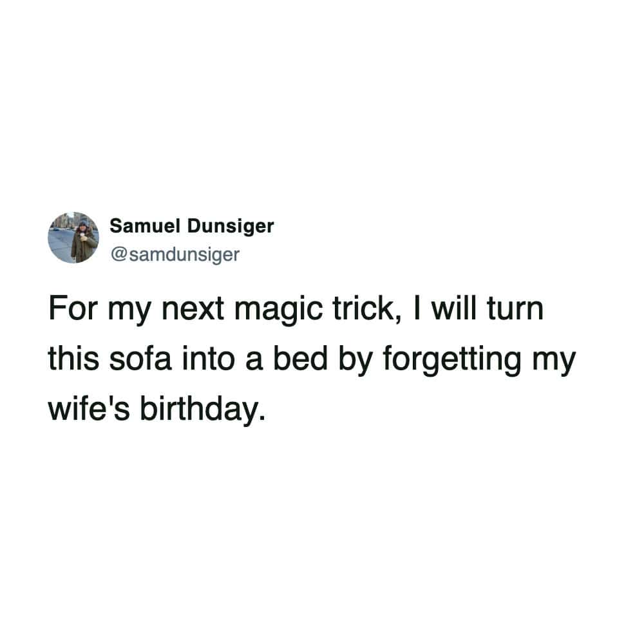Open the Samuel Dunsiger display name link

pyautogui.click(x=192, y=227)
